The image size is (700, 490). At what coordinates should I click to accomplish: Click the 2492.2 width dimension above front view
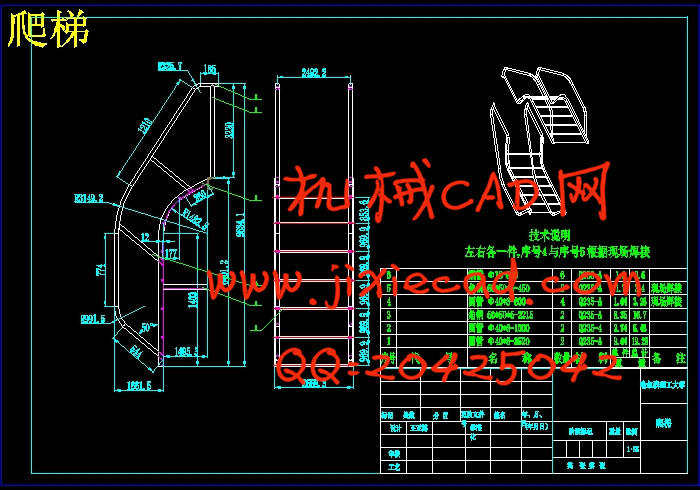point(312,72)
